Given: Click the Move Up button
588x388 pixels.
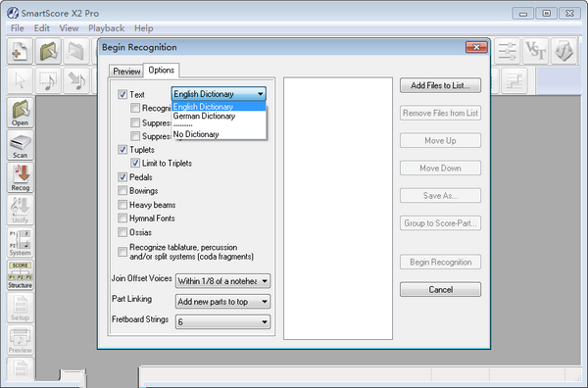Looking at the screenshot, I should coord(440,140).
